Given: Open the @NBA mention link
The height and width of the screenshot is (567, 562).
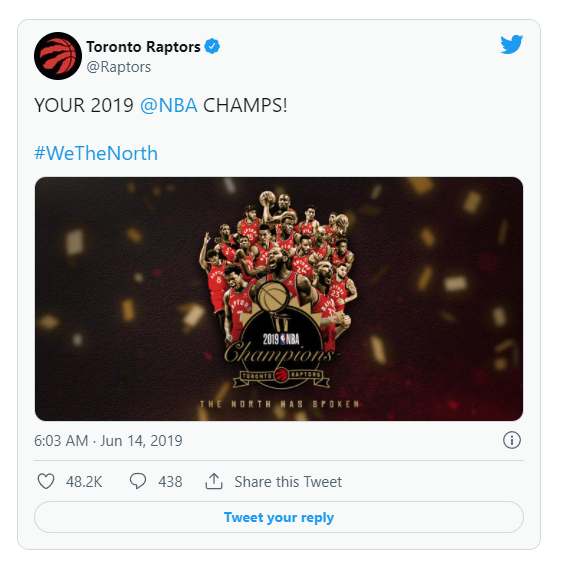Looking at the screenshot, I should point(169,105).
